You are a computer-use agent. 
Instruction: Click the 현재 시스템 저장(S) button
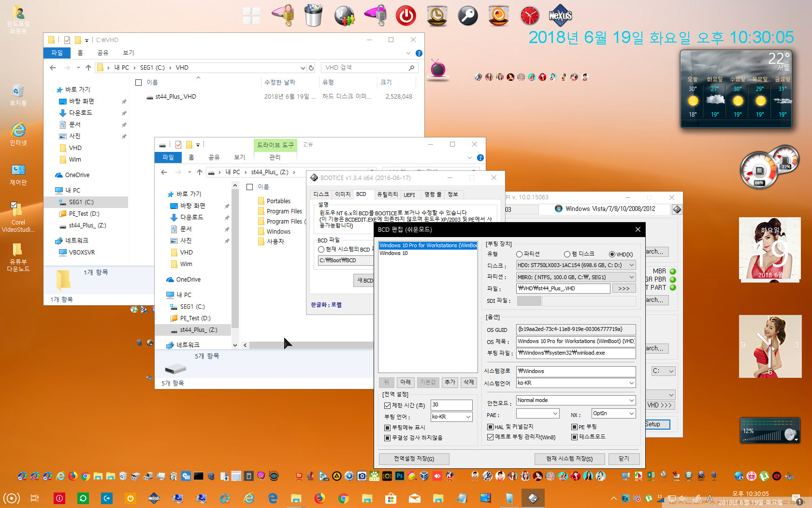(569, 459)
